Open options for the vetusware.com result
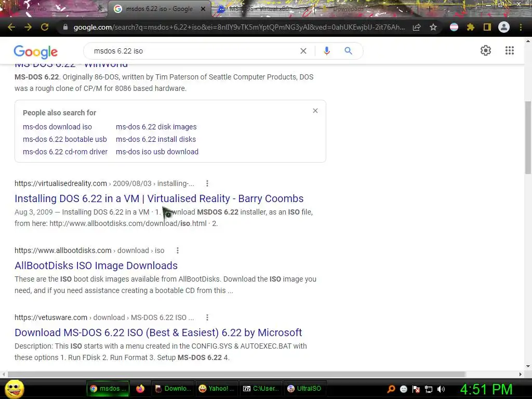 [x=207, y=317]
